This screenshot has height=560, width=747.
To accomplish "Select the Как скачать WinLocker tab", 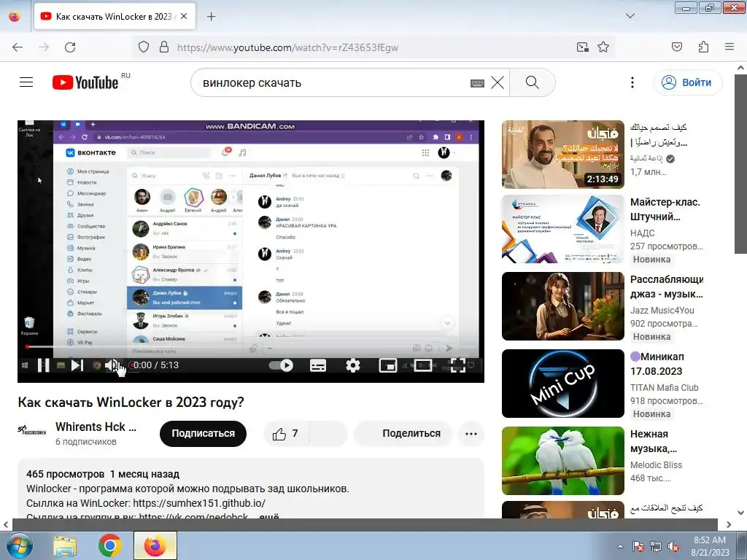I will (115, 16).
